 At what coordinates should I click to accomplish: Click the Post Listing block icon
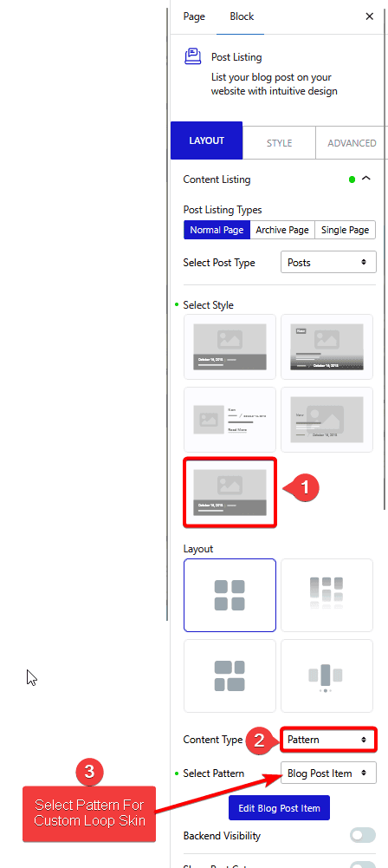click(x=192, y=56)
